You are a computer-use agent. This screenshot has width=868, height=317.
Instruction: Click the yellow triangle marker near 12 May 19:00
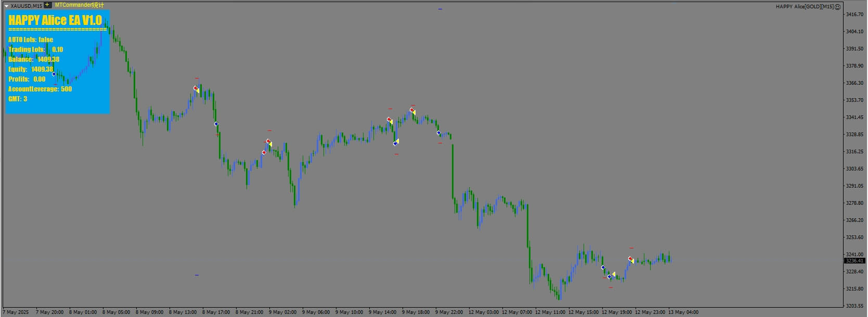click(614, 274)
